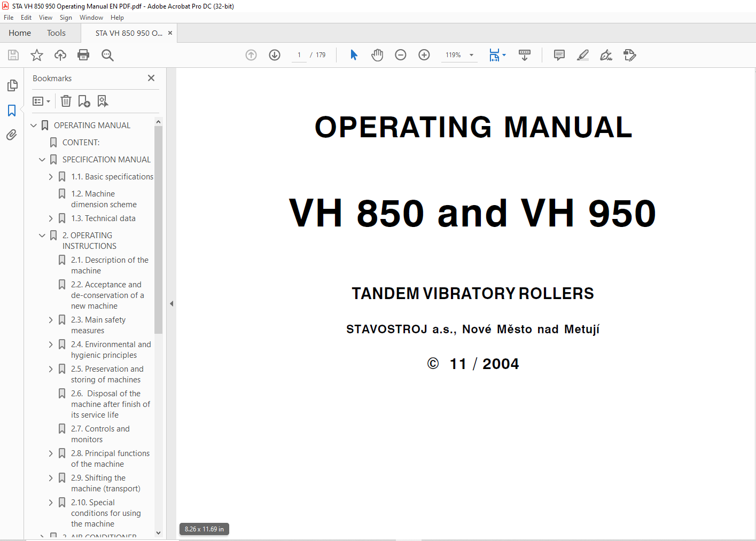Screen dimensions: 756x541
Task: Click the Save file icon
Action: coord(13,55)
